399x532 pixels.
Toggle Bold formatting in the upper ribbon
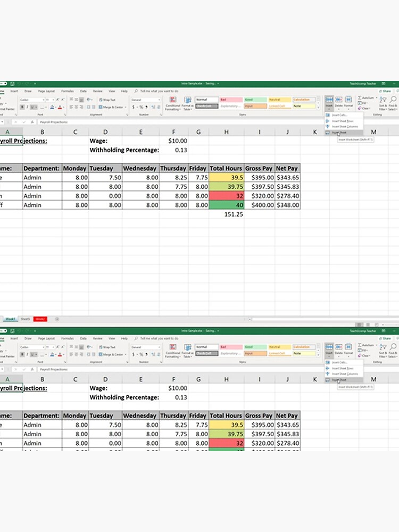(x=22, y=107)
